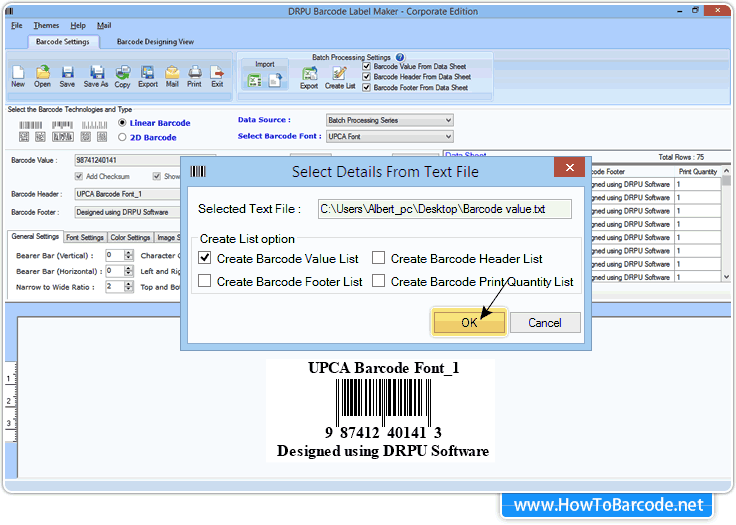Switch to Barcode Designing View tab
Screen dimensions: 736x525
click(x=155, y=42)
